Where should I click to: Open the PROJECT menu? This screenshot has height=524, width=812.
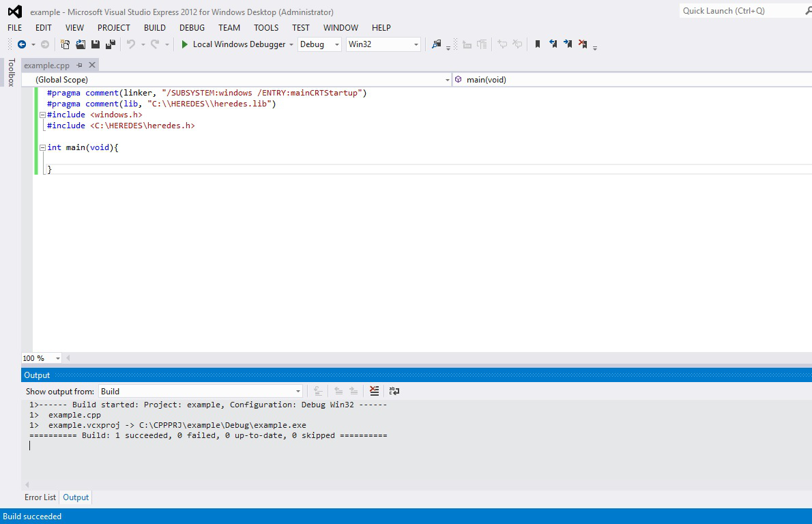(114, 28)
